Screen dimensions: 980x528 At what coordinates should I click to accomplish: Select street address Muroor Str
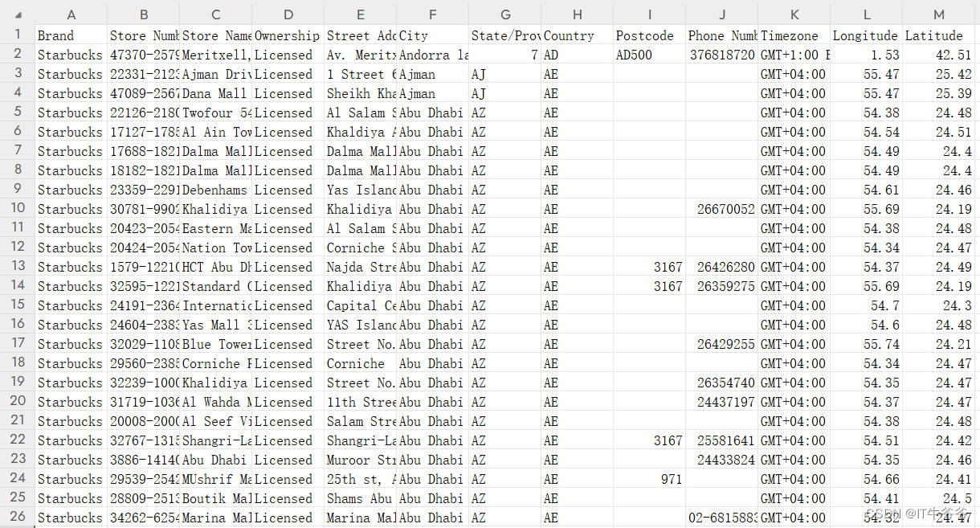click(360, 460)
